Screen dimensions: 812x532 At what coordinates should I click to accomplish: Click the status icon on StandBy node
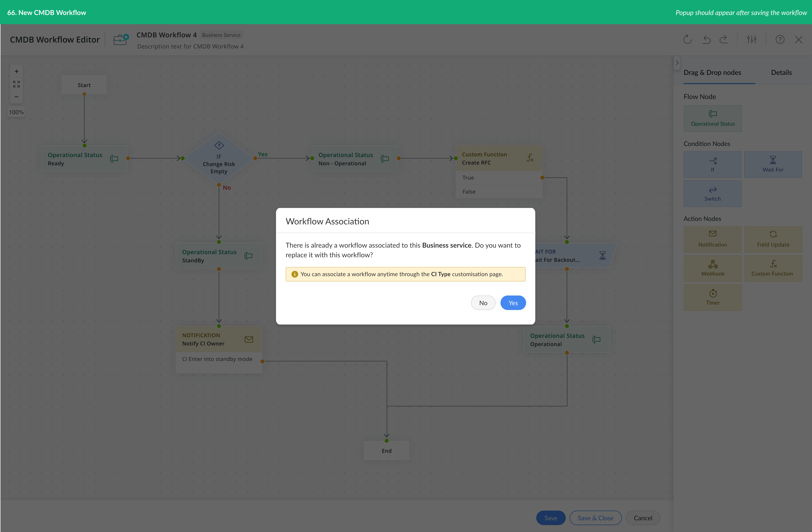248,256
